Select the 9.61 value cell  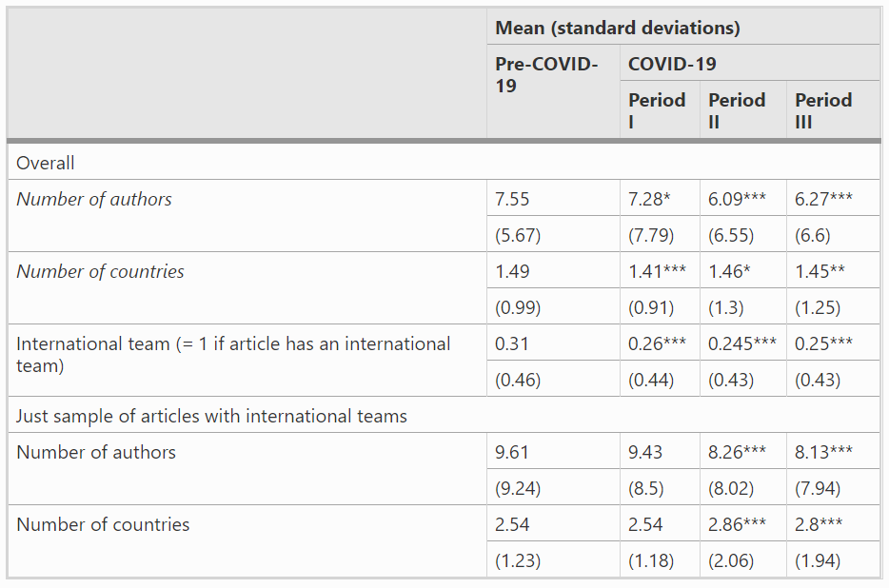[512, 452]
